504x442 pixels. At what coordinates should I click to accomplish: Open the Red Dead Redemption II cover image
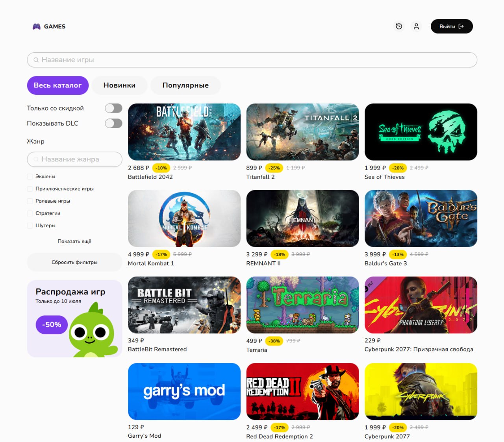tap(302, 392)
